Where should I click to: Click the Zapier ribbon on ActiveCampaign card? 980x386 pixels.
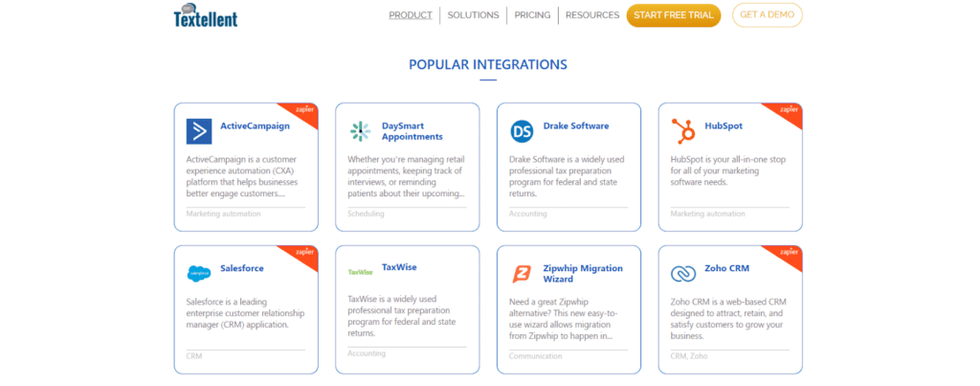click(x=303, y=113)
